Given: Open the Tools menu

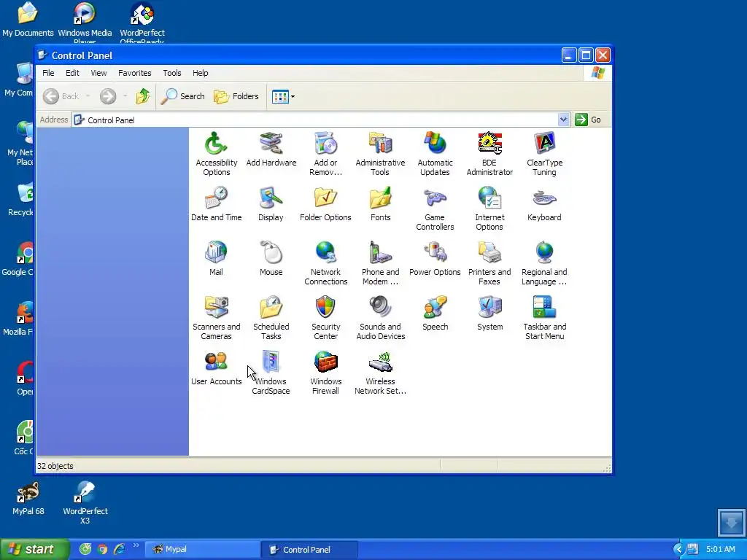Looking at the screenshot, I should point(172,73).
